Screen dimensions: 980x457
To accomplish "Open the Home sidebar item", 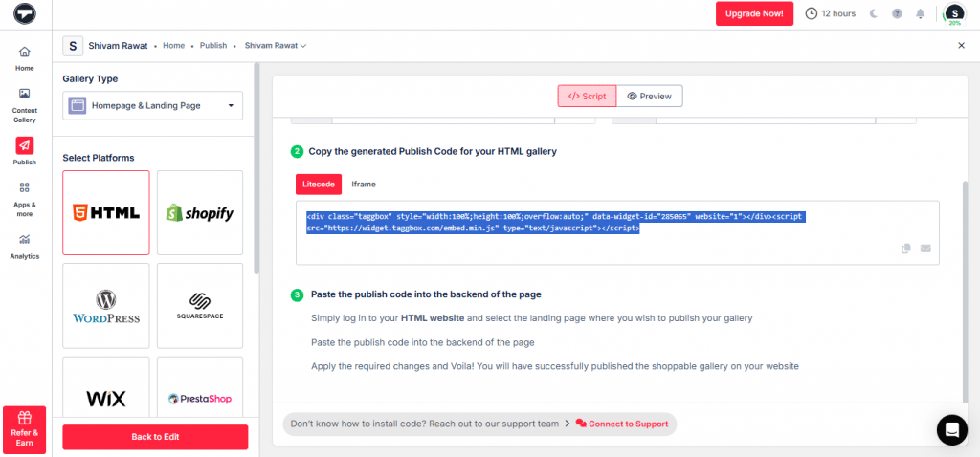I will point(24,58).
